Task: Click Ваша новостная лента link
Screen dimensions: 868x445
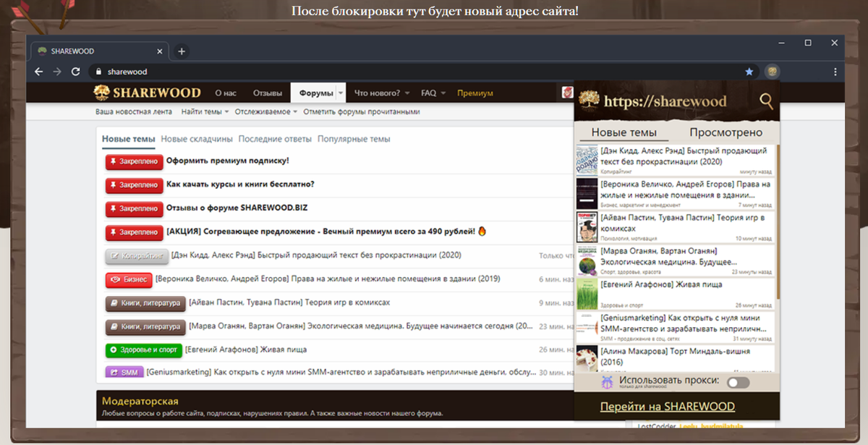Action: [x=134, y=112]
